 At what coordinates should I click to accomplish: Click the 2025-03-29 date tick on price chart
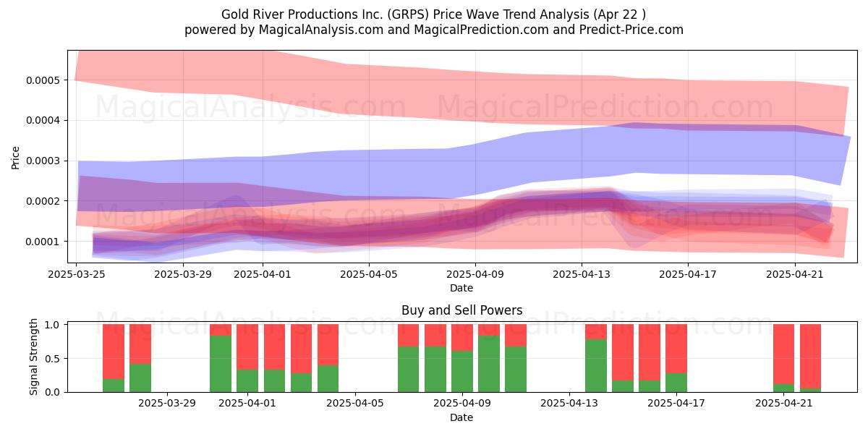click(x=183, y=274)
